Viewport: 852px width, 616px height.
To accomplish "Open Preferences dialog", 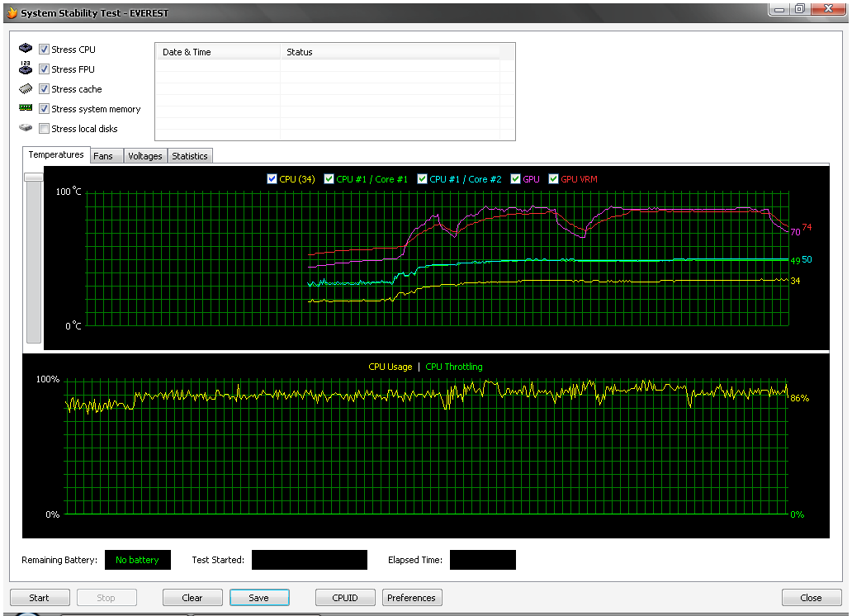I will pos(411,598).
